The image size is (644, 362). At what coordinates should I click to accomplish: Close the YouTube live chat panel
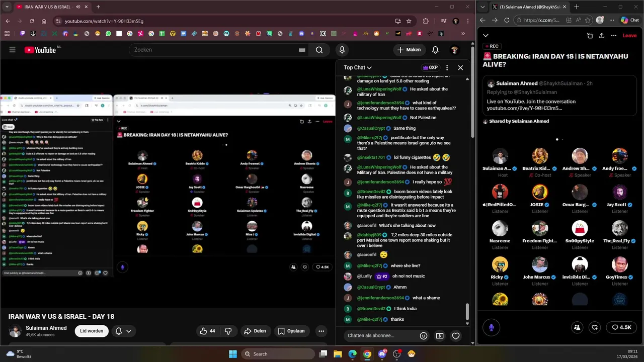(460, 67)
